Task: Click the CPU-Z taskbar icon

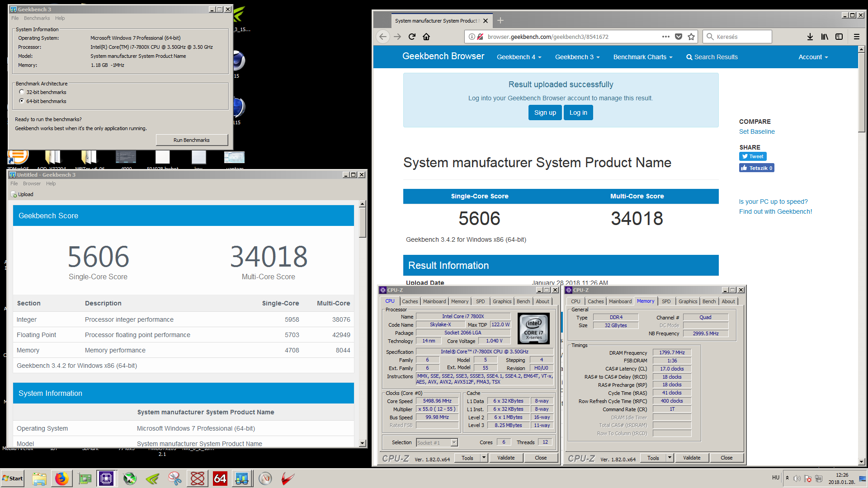Action: click(106, 479)
